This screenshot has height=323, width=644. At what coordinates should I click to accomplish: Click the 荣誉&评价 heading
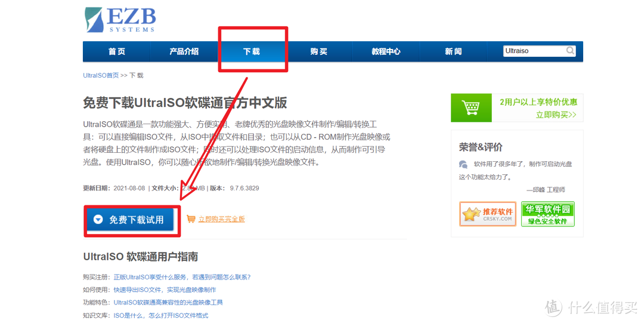pyautogui.click(x=481, y=147)
